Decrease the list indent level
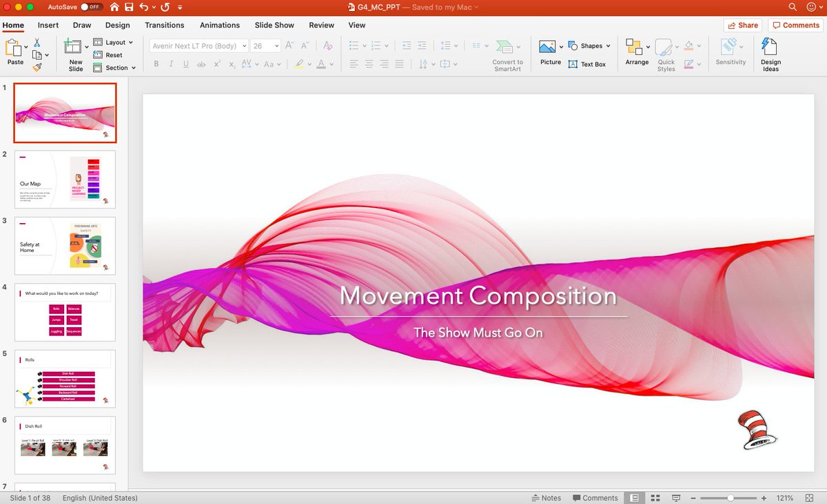 point(406,45)
